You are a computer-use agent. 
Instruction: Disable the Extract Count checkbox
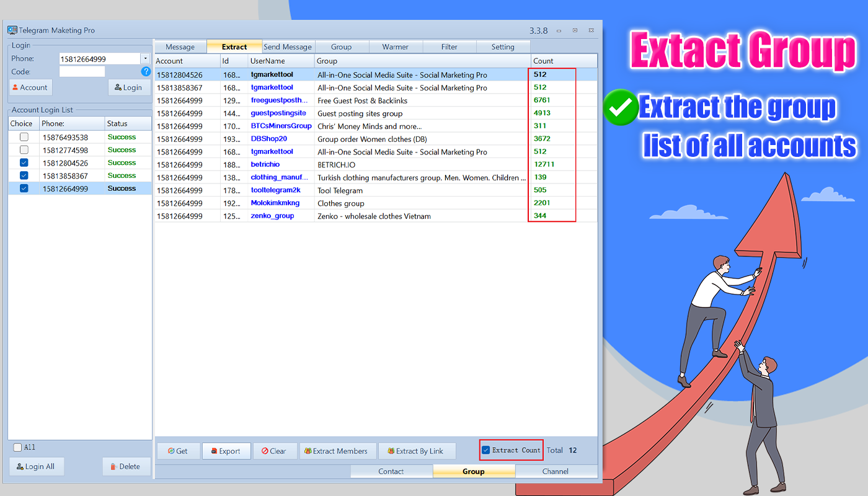coord(486,450)
